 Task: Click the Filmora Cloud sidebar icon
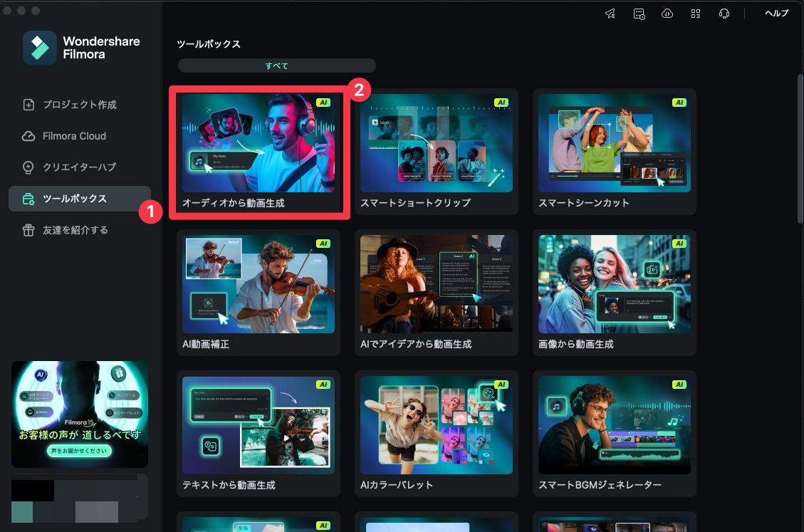(x=29, y=135)
